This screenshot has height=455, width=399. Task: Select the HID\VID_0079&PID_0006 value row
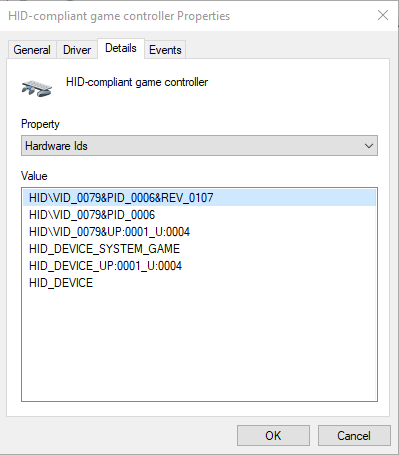coord(199,215)
